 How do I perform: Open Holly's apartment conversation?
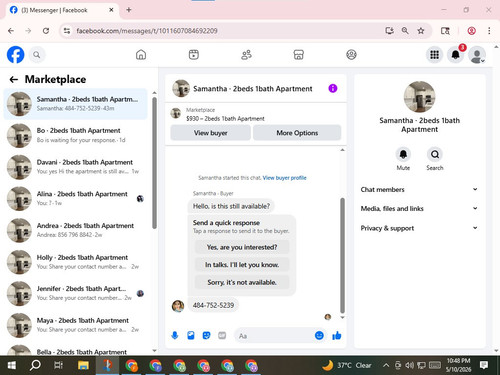click(x=75, y=262)
